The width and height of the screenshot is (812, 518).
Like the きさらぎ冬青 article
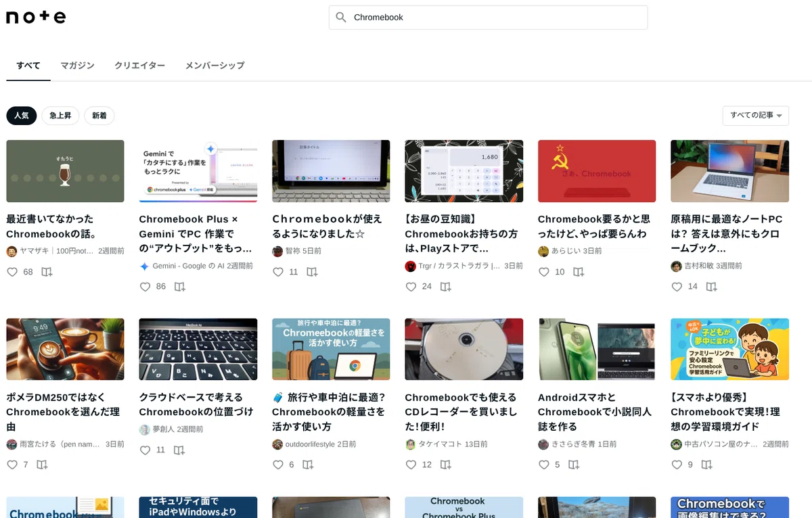coord(544,465)
